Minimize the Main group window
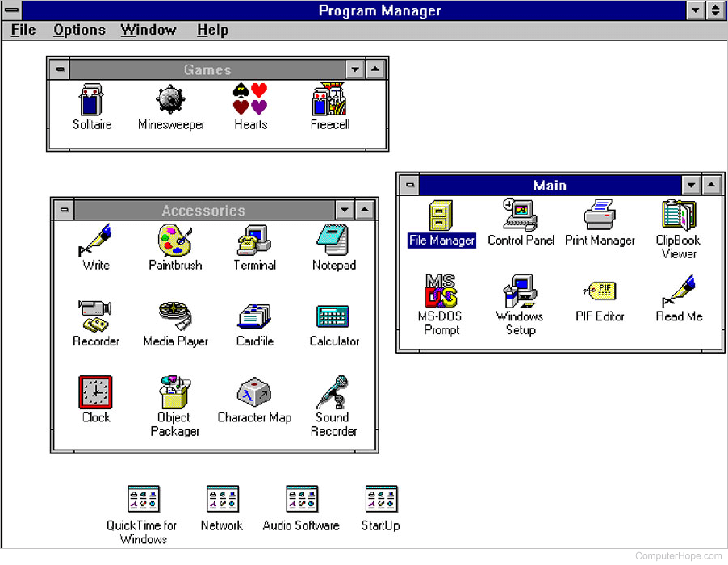The height and width of the screenshot is (565, 728). coord(692,185)
